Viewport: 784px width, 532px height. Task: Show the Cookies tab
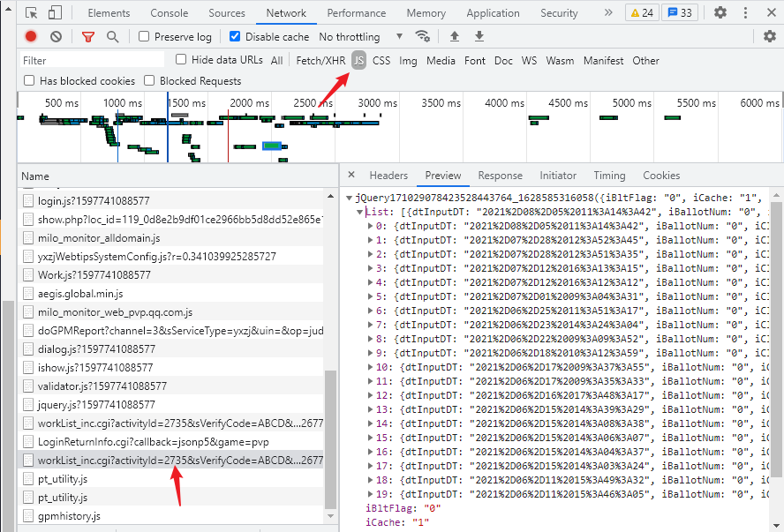tap(661, 176)
